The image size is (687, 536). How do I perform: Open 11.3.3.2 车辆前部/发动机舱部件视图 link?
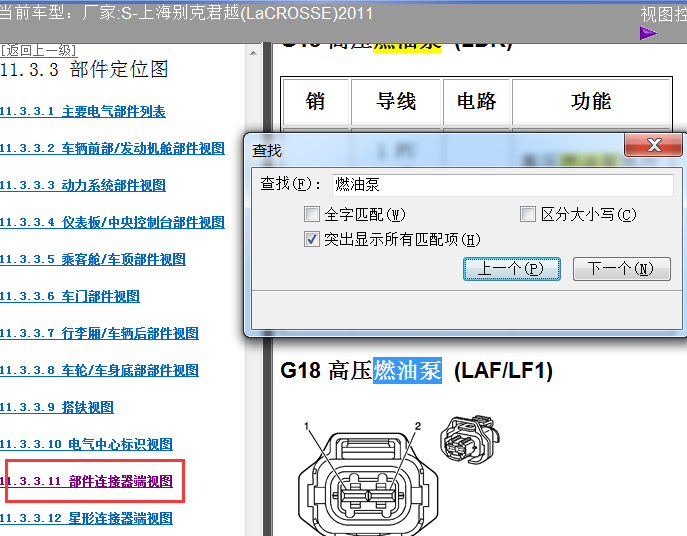coord(112,148)
